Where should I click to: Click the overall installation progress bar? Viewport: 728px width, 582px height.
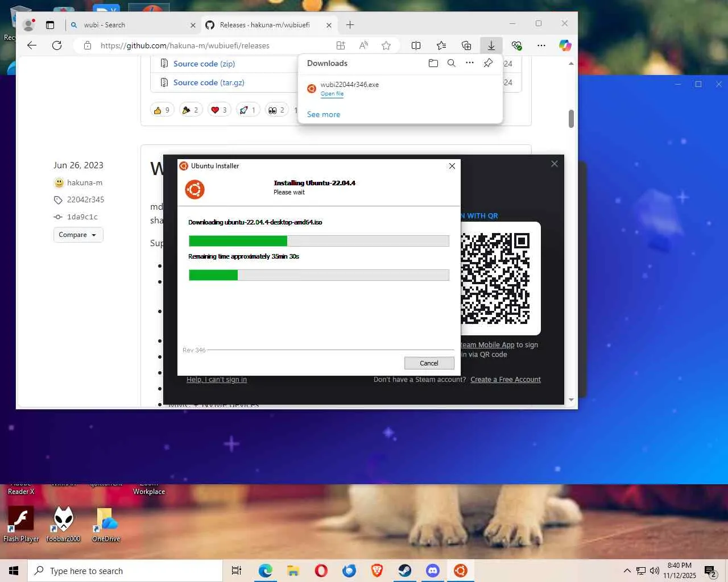(x=319, y=275)
